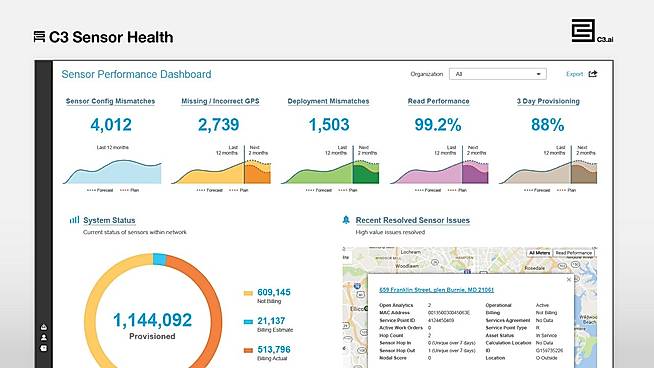This screenshot has height=368, width=654.
Task: Click the green Deployment Mismatches trend chart
Action: click(330, 172)
